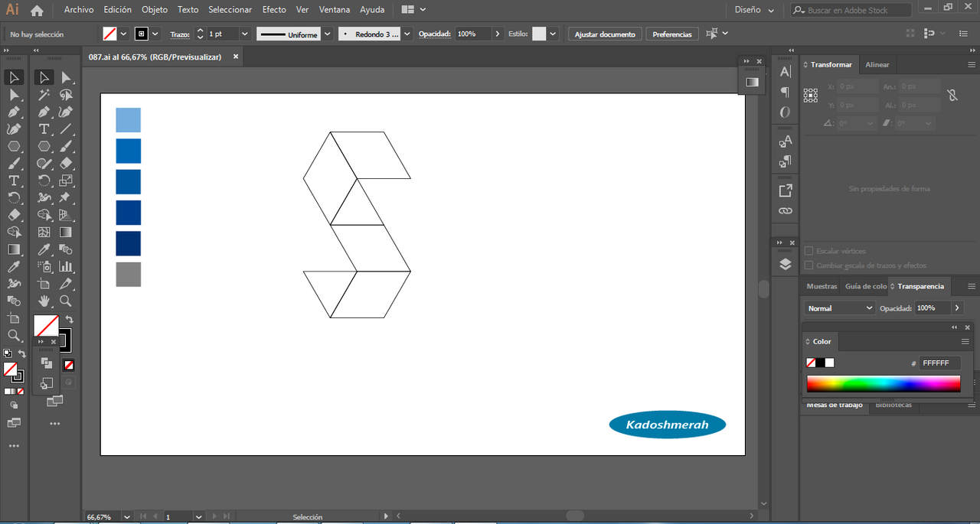Click the reference point locator grid

click(x=811, y=95)
